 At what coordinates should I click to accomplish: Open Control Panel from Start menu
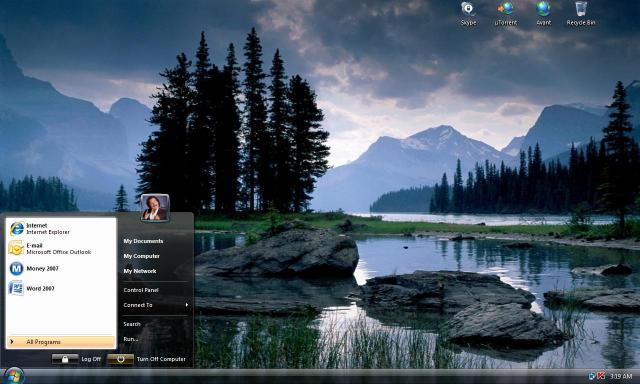click(141, 290)
